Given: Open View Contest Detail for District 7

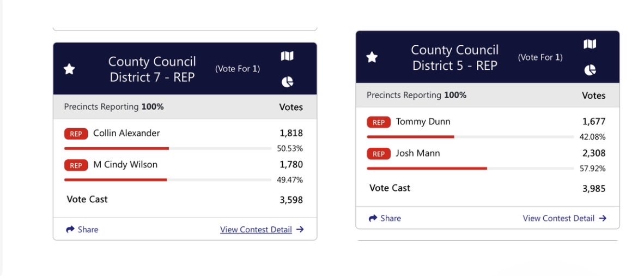Looking at the screenshot, I should [256, 230].
